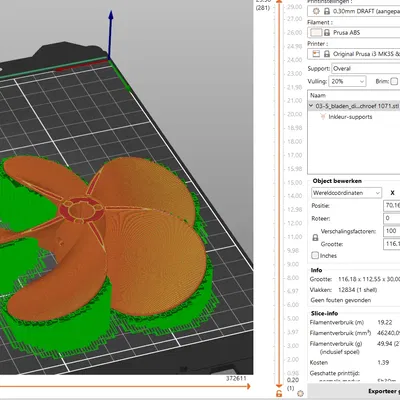Click the lock icon next to Prusa ABS
The width and height of the screenshot is (400, 400).
tap(327, 33)
